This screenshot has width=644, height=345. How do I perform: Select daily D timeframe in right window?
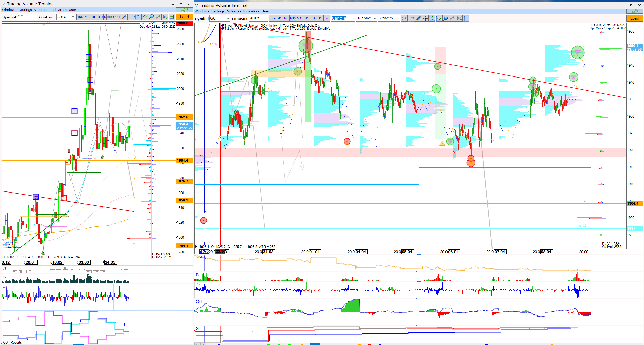pyautogui.click(x=320, y=18)
